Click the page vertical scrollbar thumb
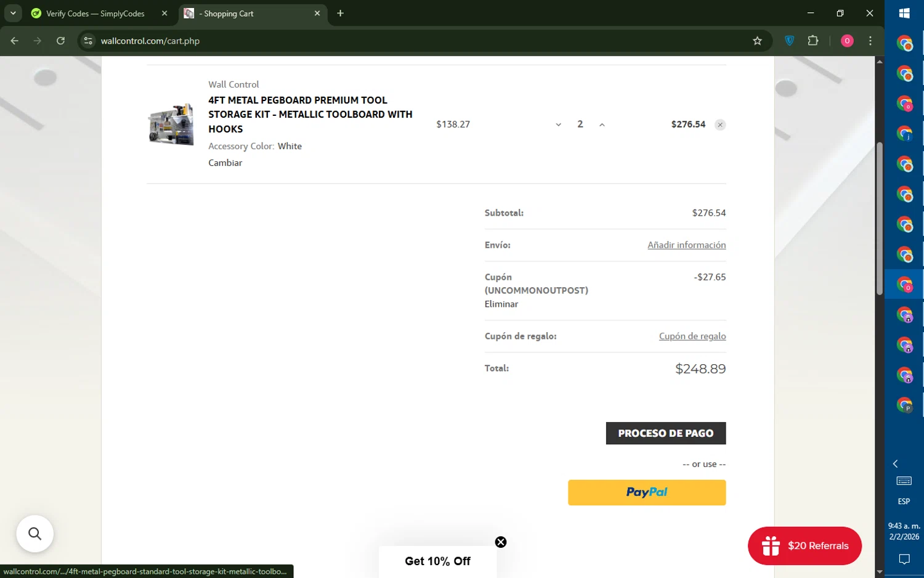The width and height of the screenshot is (924, 578). (x=880, y=219)
